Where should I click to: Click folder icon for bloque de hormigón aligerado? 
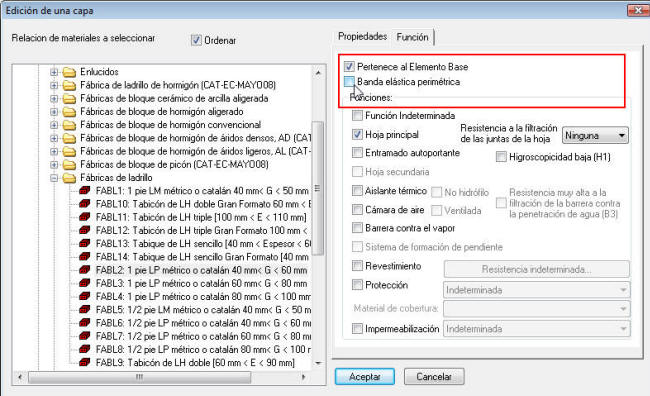(x=69, y=112)
